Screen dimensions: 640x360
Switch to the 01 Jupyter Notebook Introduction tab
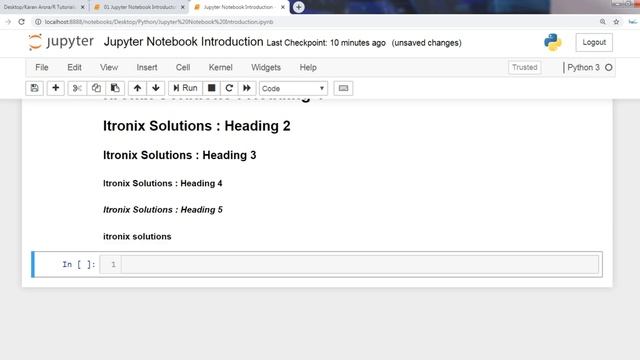(140, 7)
